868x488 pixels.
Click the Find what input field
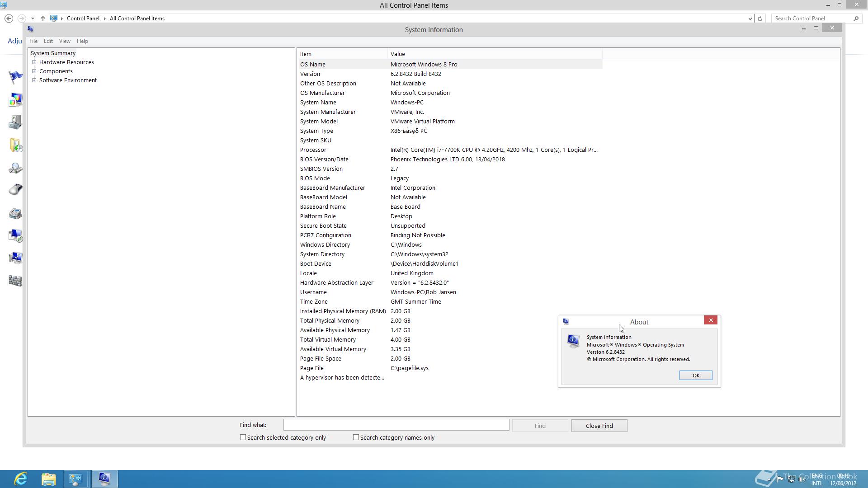point(396,425)
